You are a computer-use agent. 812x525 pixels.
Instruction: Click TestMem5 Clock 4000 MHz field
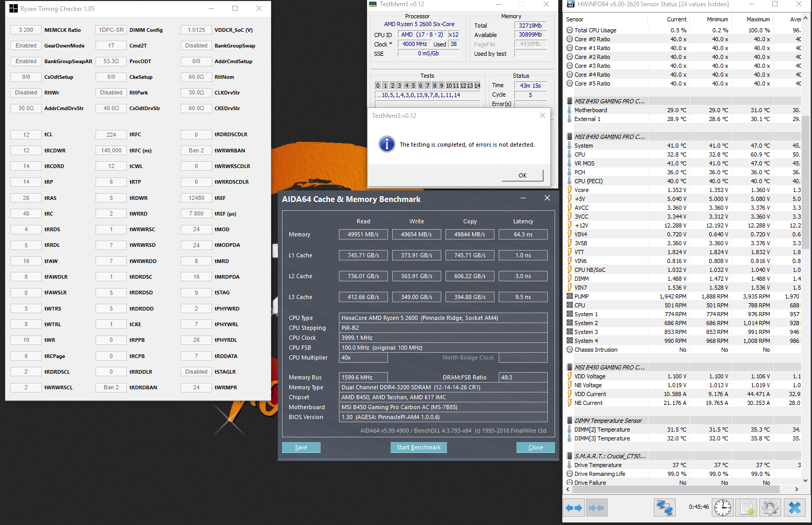(x=415, y=44)
